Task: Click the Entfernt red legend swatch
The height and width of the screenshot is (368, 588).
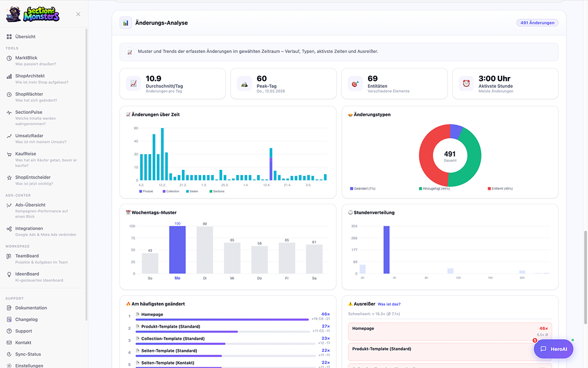Action: (x=489, y=189)
